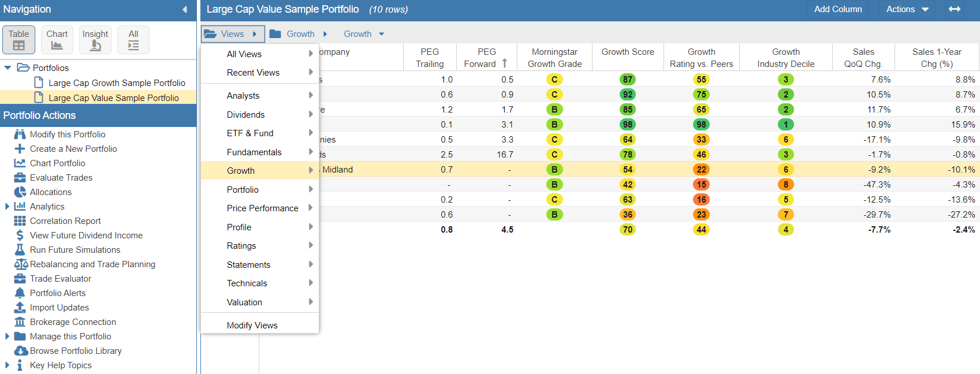Open the Fundamentals submenu

(x=260, y=152)
